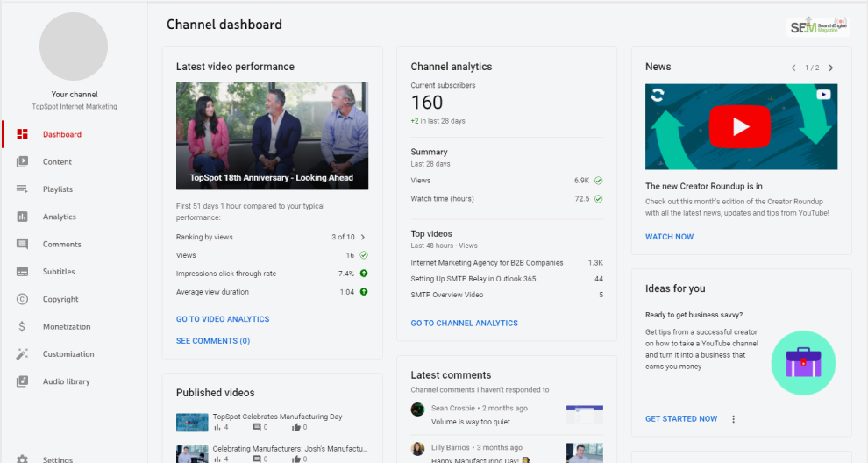Click GO TO VIDEO ANALYTICS link
This screenshot has width=868, height=463.
click(223, 319)
